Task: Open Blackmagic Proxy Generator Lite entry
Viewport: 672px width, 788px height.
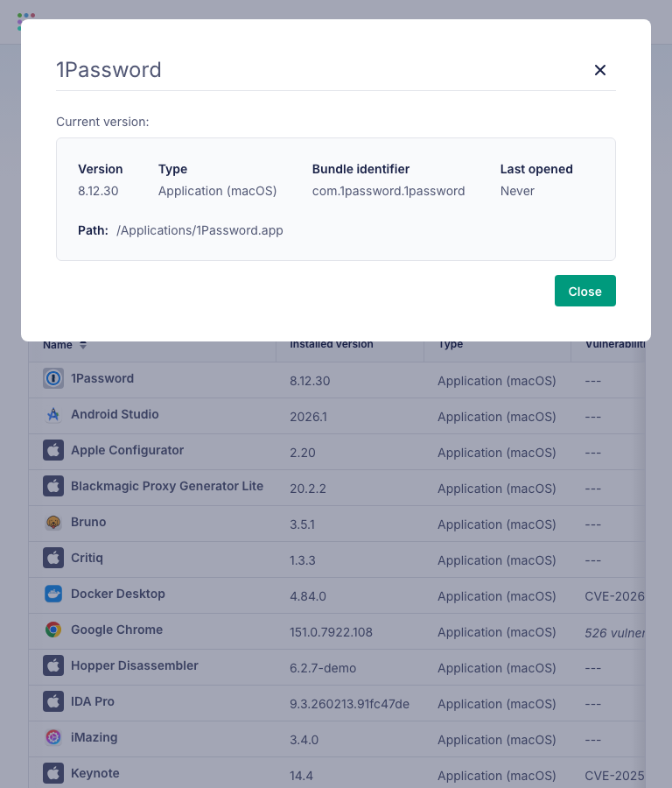Action: pos(167,486)
